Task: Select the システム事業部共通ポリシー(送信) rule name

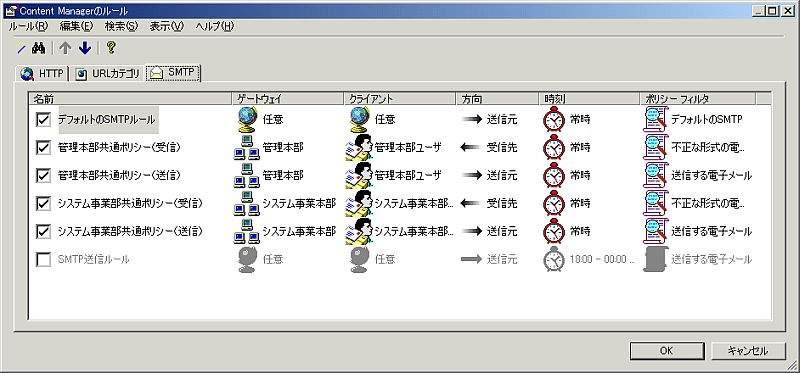Action: pyautogui.click(x=130, y=232)
